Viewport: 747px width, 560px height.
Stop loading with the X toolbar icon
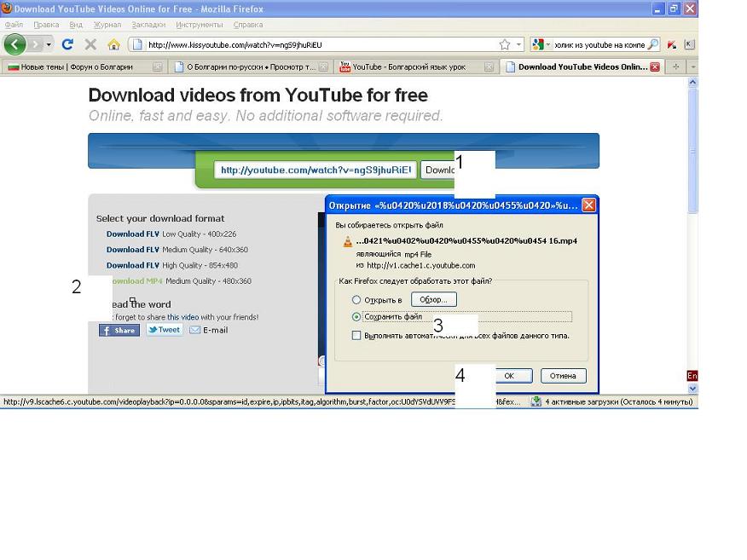[x=90, y=45]
